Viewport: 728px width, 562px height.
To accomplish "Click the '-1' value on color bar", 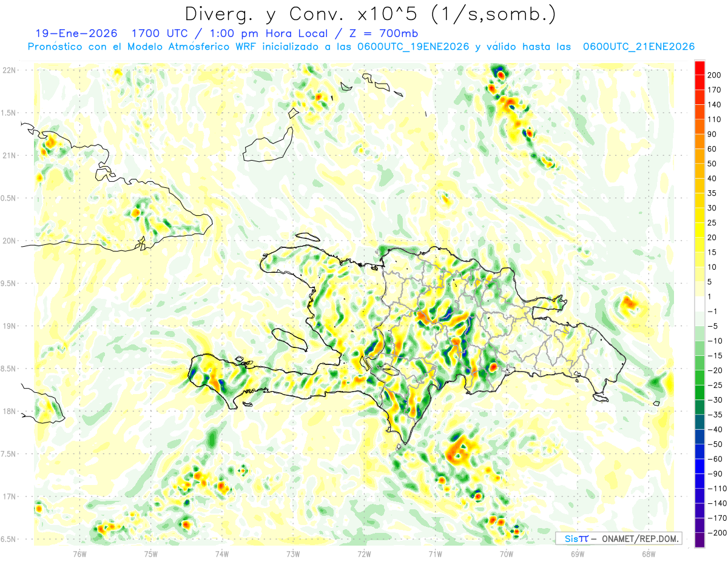I will pyautogui.click(x=713, y=312).
